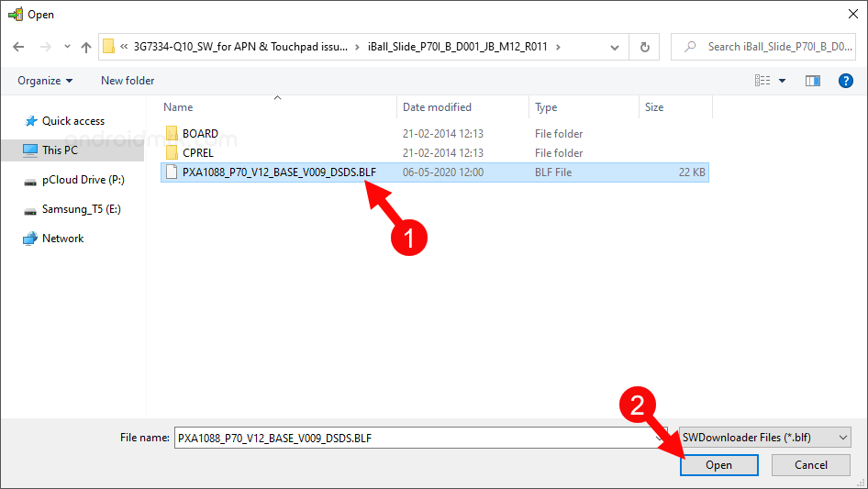Open the SWDownloader Files type dropdown
The image size is (868, 489).
click(765, 438)
